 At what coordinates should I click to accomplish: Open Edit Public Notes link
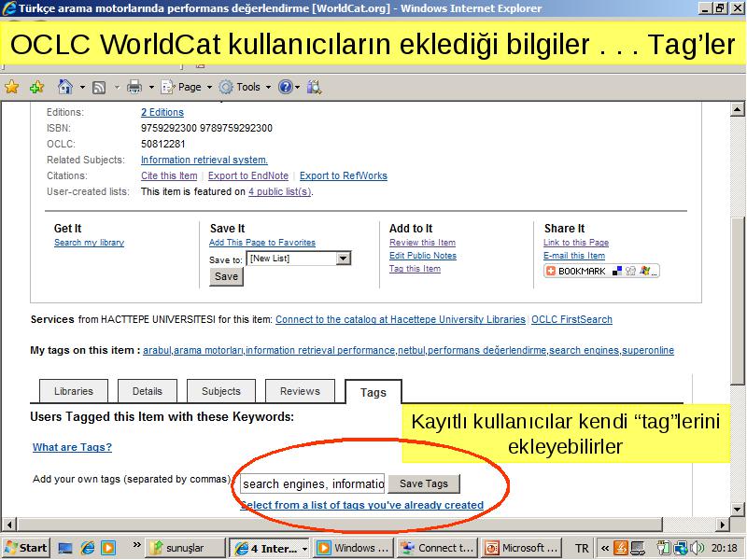[x=423, y=256]
